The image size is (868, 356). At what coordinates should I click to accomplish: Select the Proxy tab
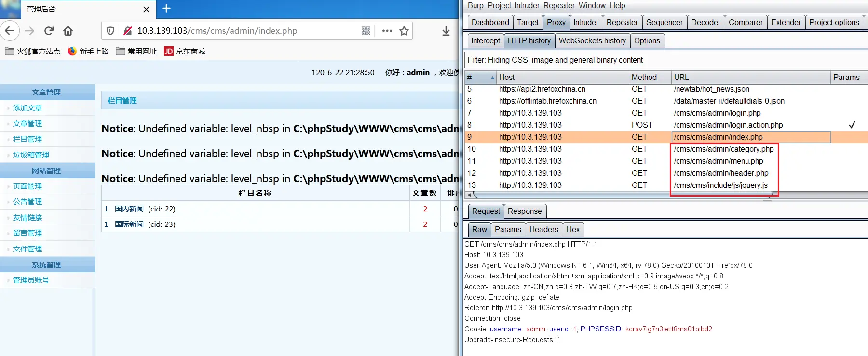pyautogui.click(x=556, y=23)
